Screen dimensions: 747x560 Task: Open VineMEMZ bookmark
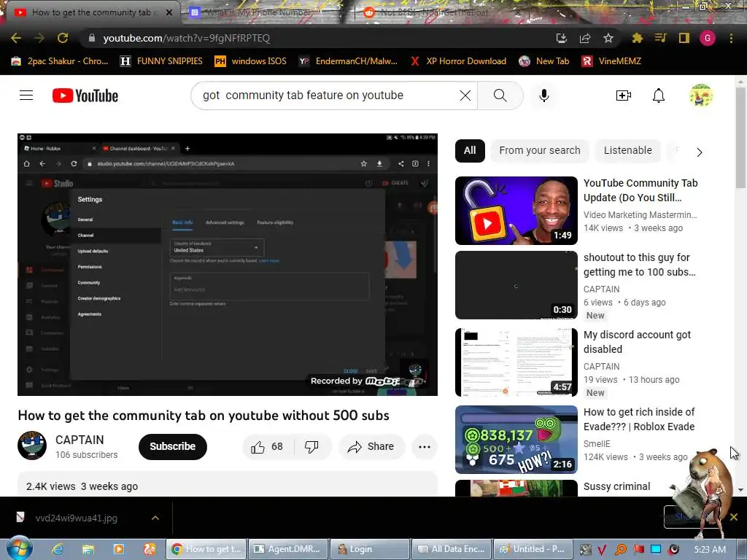[612, 61]
